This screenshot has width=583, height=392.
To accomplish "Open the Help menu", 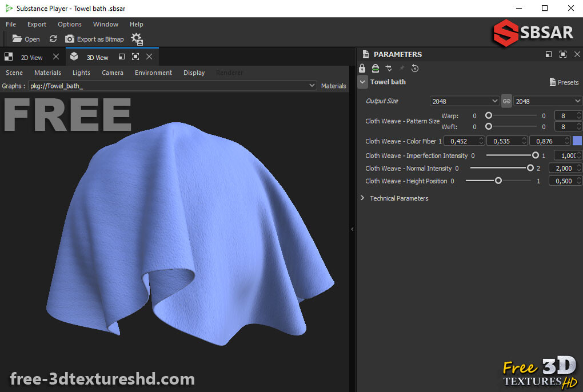I will [x=137, y=24].
